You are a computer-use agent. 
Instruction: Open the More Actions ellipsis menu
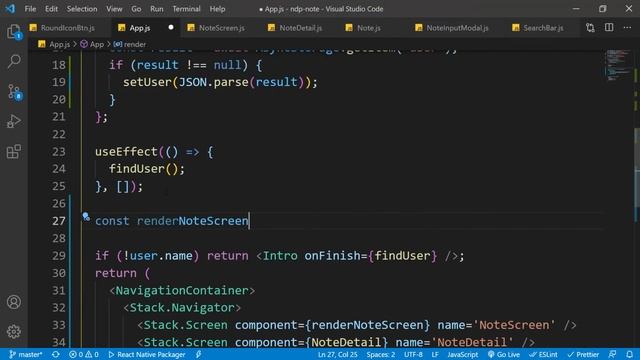click(x=627, y=28)
